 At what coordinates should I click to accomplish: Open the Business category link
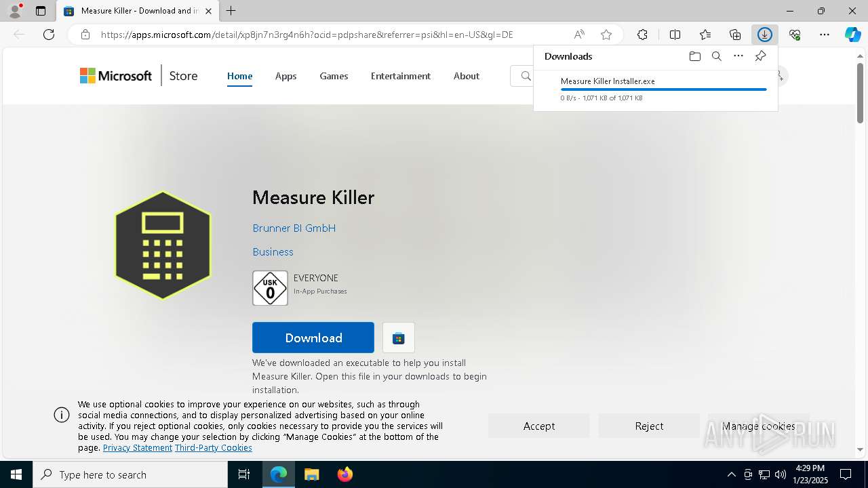[x=273, y=252]
